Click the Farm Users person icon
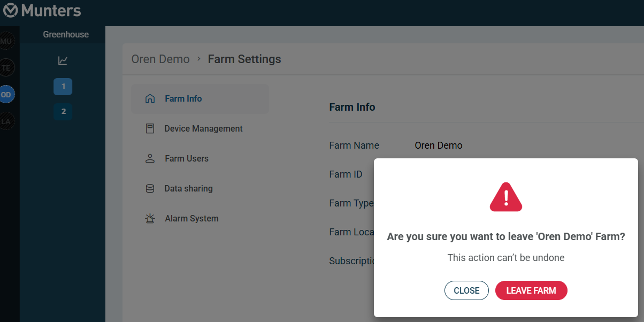This screenshot has width=644, height=322. [x=150, y=158]
